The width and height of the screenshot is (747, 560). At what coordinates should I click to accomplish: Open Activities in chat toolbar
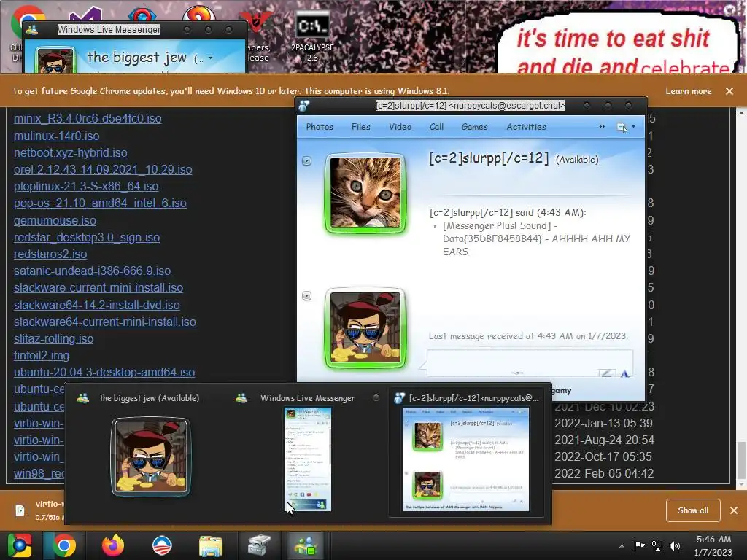(526, 127)
